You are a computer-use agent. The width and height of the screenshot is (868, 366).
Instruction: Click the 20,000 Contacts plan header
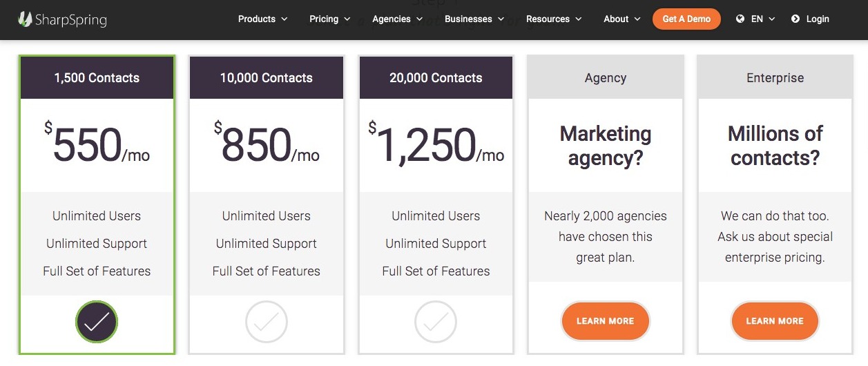point(436,78)
